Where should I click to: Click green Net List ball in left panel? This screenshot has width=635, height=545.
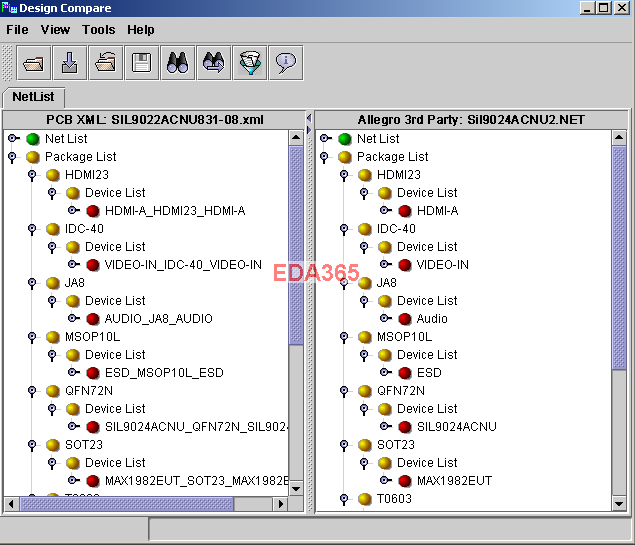(x=32, y=139)
